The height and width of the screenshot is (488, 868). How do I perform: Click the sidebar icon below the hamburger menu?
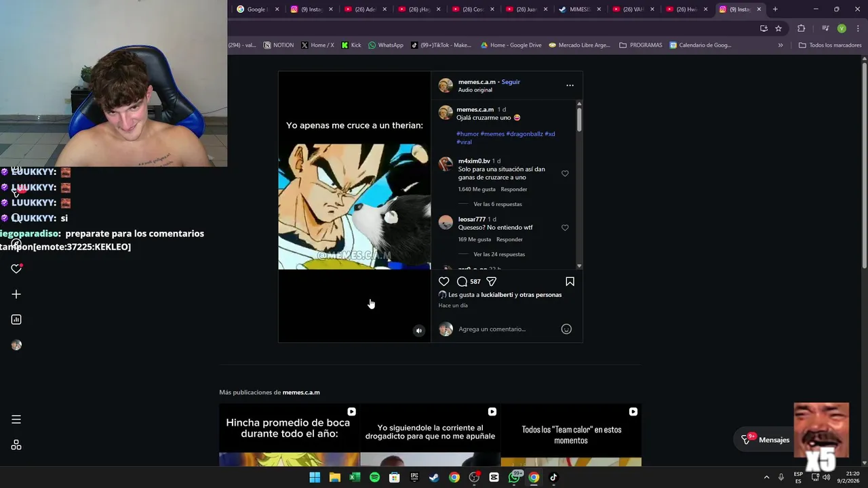(x=16, y=445)
